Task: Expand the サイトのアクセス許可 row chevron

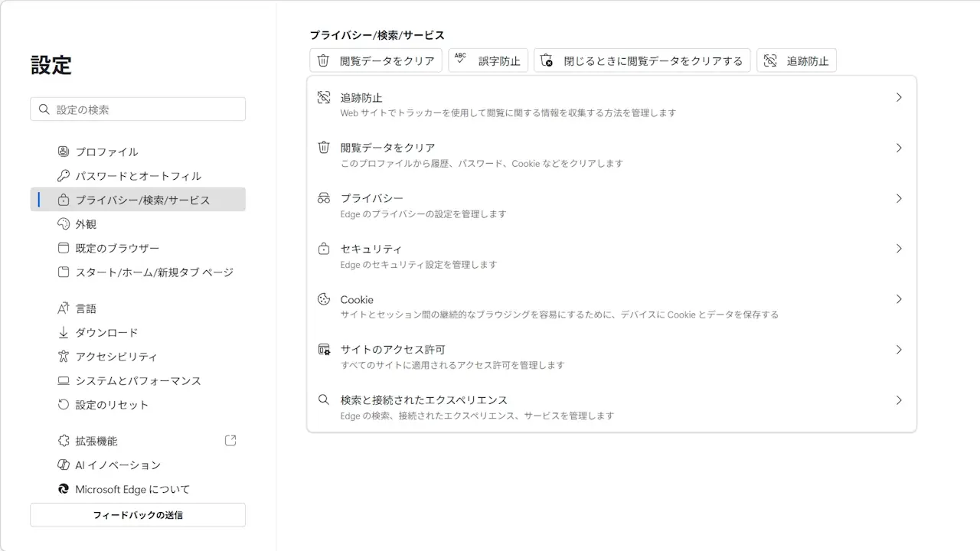Action: 899,350
